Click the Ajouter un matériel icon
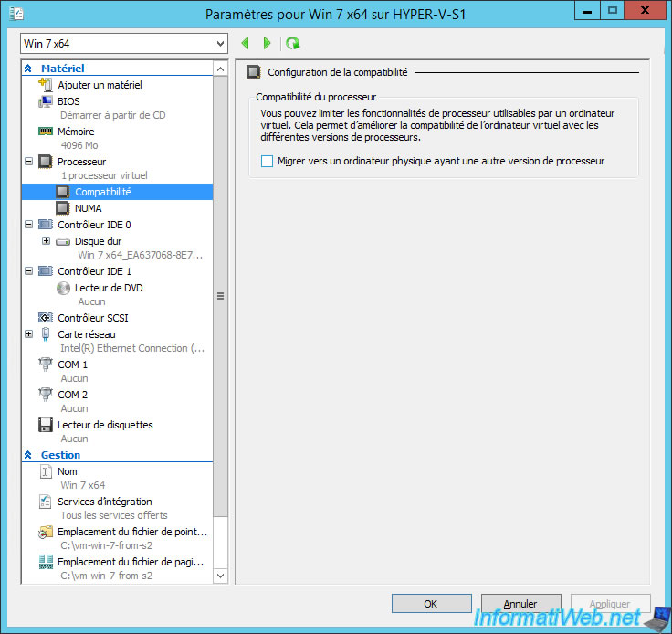Viewport: 672px width, 634px height. 46,84
